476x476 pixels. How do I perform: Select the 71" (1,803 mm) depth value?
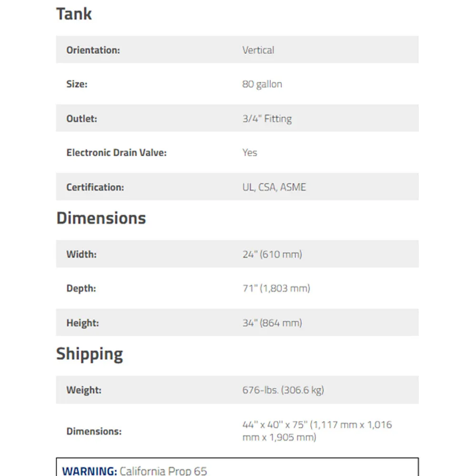click(276, 288)
